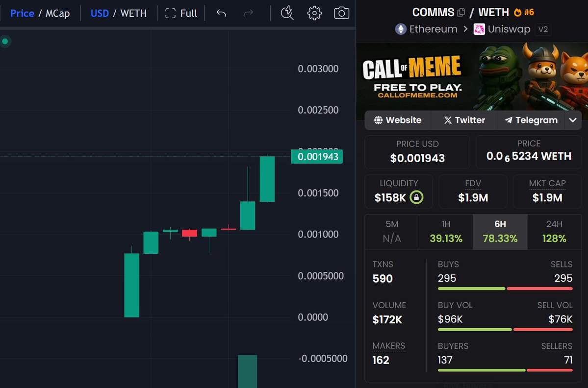Click the TXNS 590 value
Screen dimensions: 588x388
tap(383, 279)
